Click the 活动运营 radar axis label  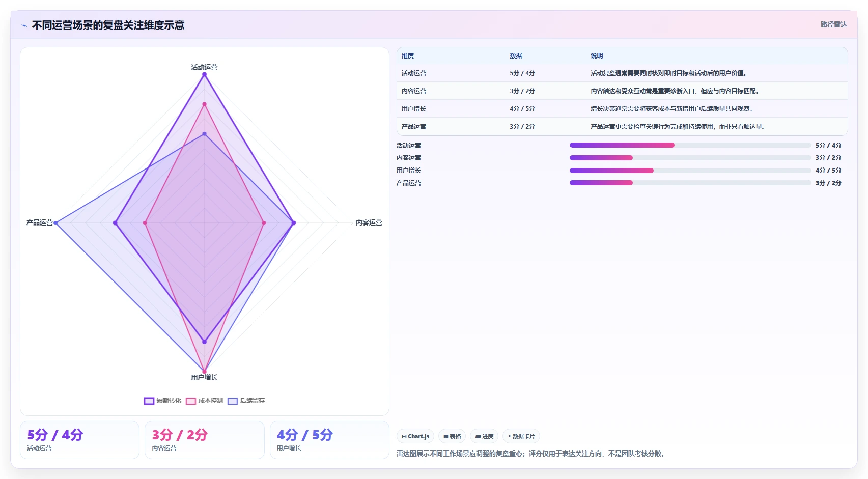click(x=204, y=67)
